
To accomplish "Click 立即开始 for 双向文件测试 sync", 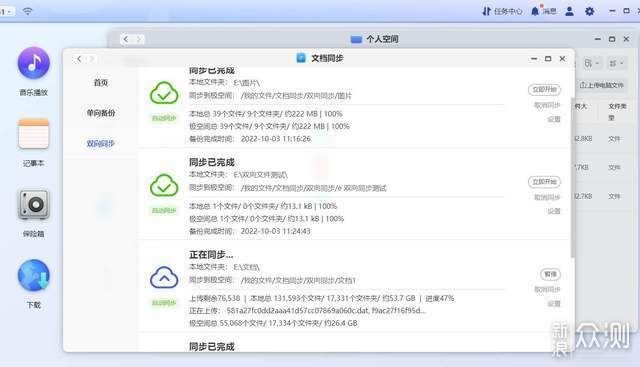I will tap(544, 182).
